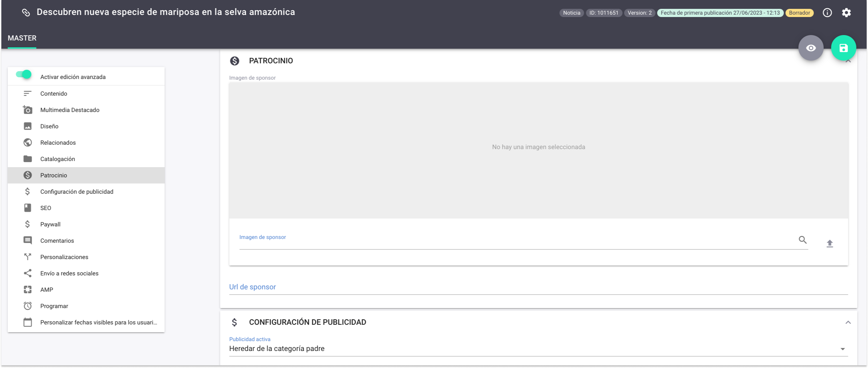Click the Version: 2 badge

click(x=640, y=13)
